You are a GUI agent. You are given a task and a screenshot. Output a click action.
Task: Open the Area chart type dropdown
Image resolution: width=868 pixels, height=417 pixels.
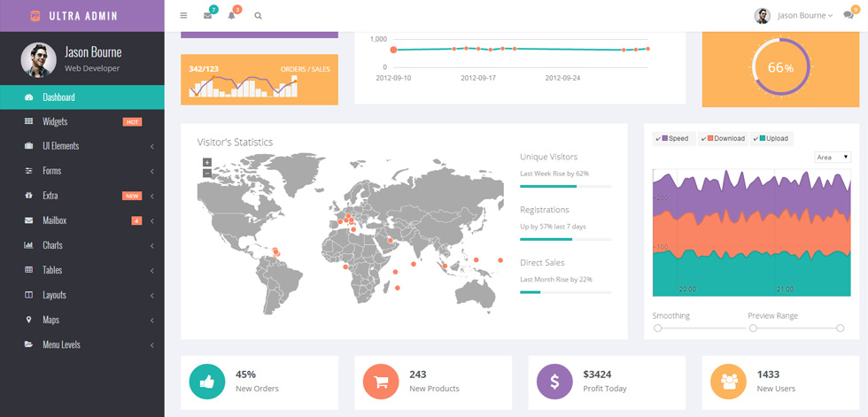tap(833, 157)
